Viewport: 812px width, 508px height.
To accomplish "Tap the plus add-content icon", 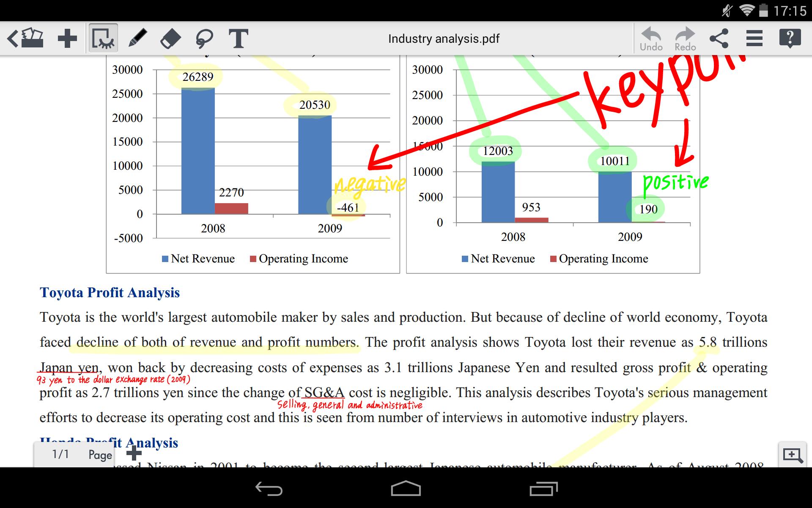I will click(67, 39).
